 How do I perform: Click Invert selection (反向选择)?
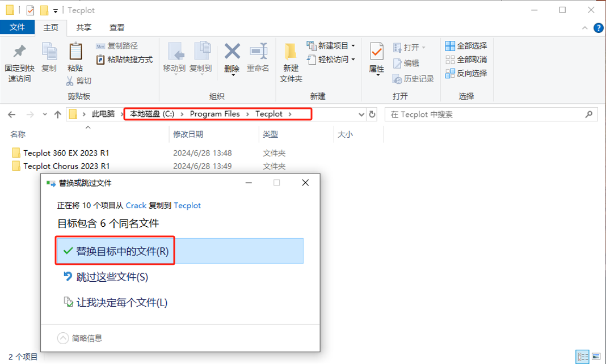coord(466,73)
